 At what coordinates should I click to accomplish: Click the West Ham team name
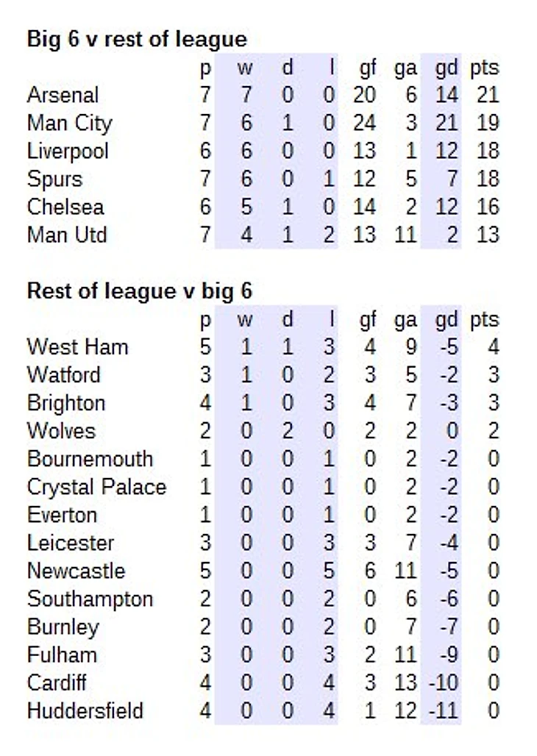point(77,346)
